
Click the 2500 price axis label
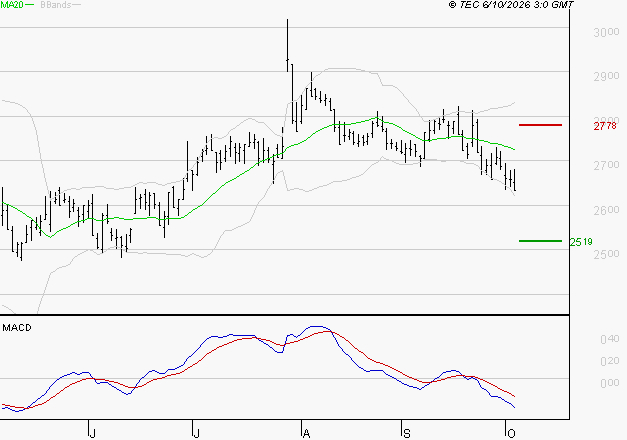pyautogui.click(x=606, y=254)
